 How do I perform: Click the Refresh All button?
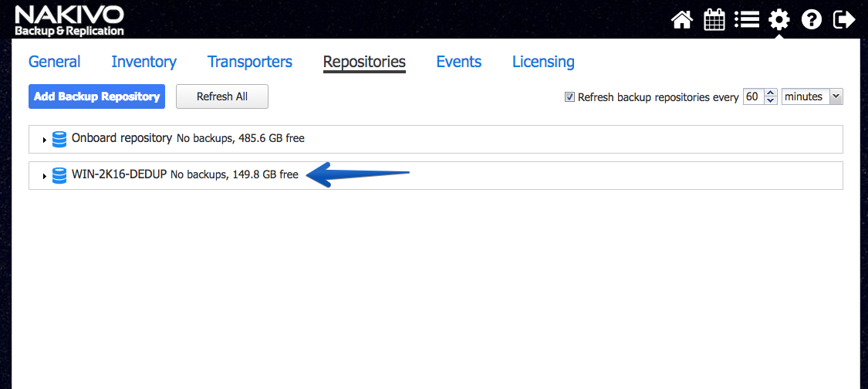(x=222, y=96)
